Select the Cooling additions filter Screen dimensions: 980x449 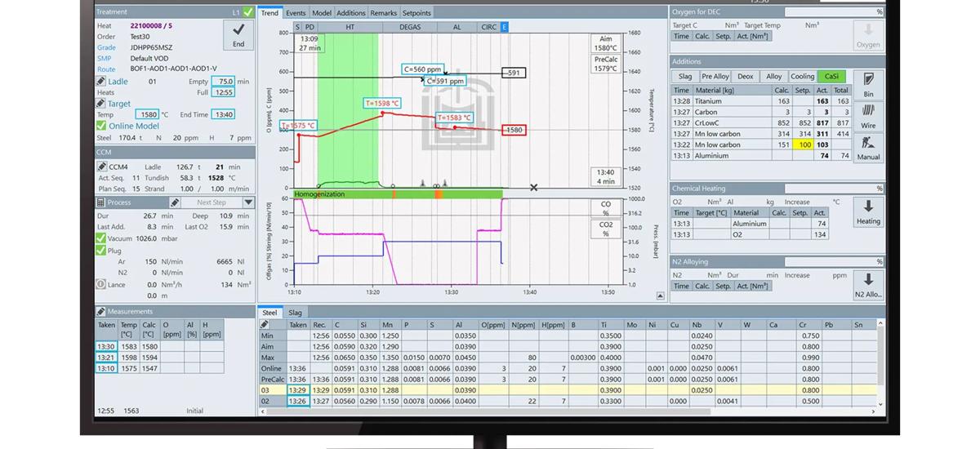[802, 77]
